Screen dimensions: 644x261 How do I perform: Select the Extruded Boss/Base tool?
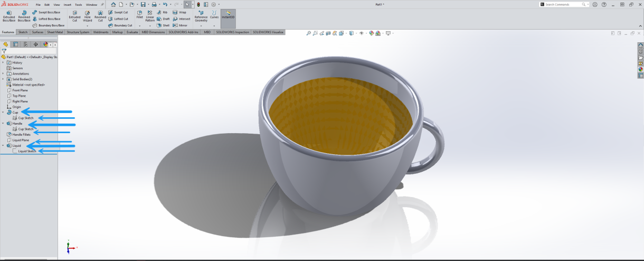point(9,16)
